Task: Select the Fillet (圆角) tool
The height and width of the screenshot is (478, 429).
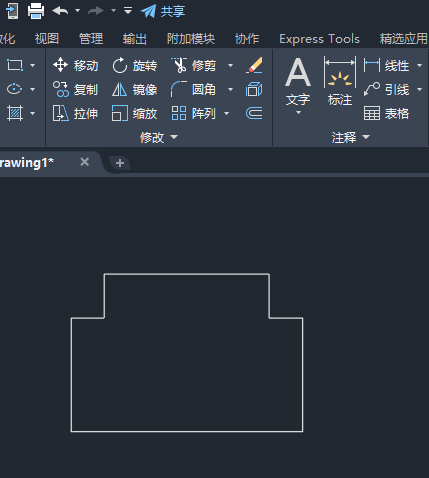Action: click(194, 89)
